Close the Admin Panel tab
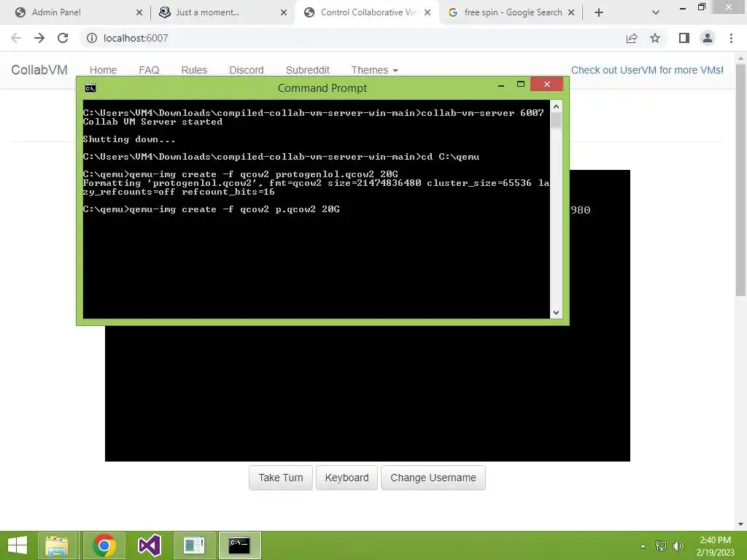The height and width of the screenshot is (560, 747). (139, 12)
